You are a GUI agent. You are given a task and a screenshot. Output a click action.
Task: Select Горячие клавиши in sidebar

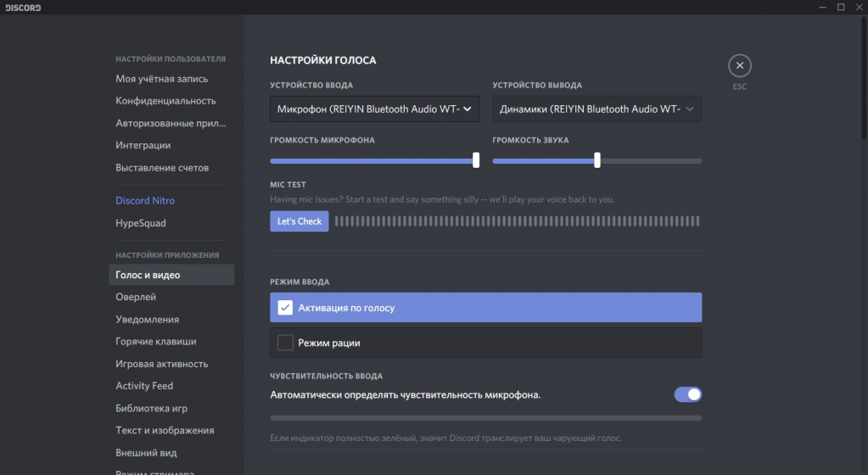tap(155, 342)
